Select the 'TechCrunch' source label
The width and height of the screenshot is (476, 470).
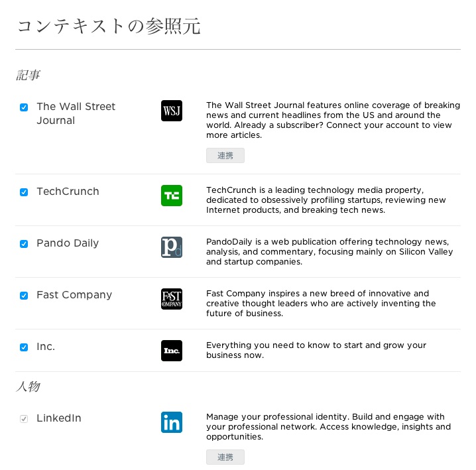68,192
